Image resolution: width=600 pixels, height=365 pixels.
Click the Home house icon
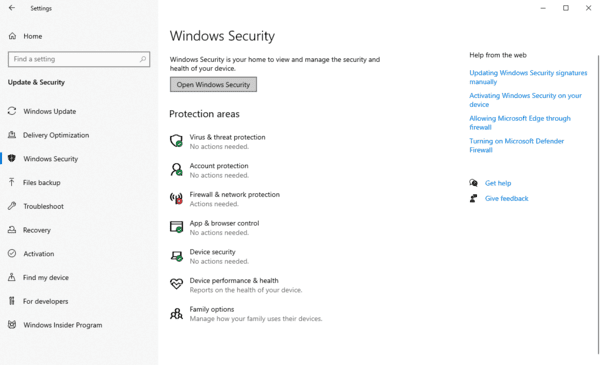[12, 36]
